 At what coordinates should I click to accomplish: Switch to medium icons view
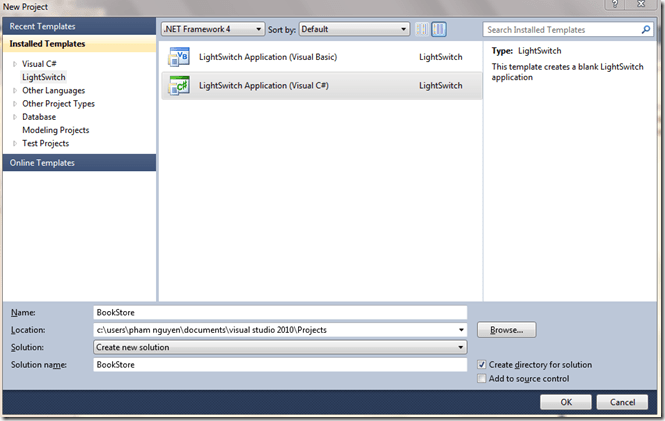439,29
